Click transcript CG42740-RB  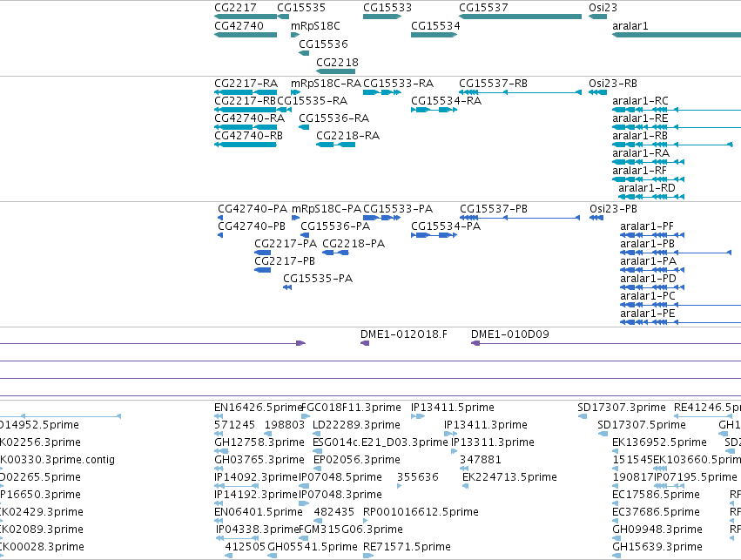248,136
